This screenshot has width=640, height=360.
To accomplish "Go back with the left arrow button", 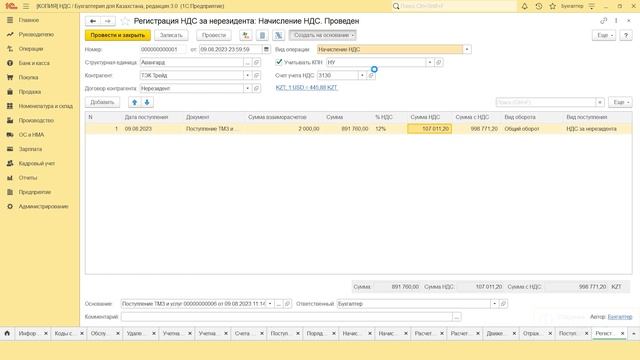I will click(x=93, y=21).
